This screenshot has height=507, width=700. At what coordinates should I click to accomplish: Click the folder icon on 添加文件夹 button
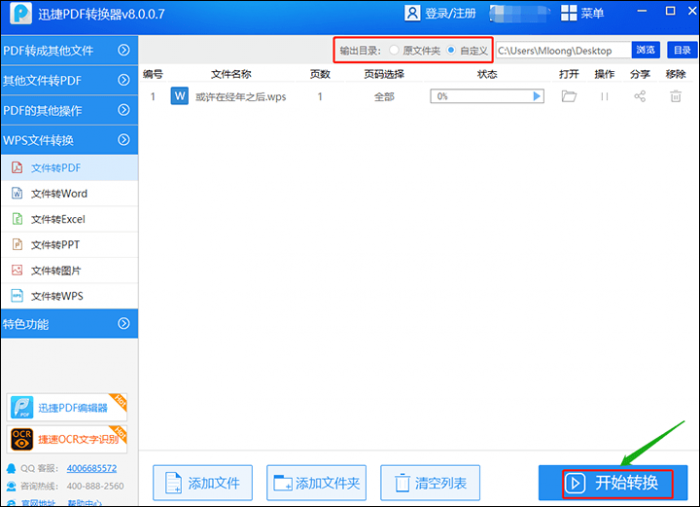pos(283,483)
